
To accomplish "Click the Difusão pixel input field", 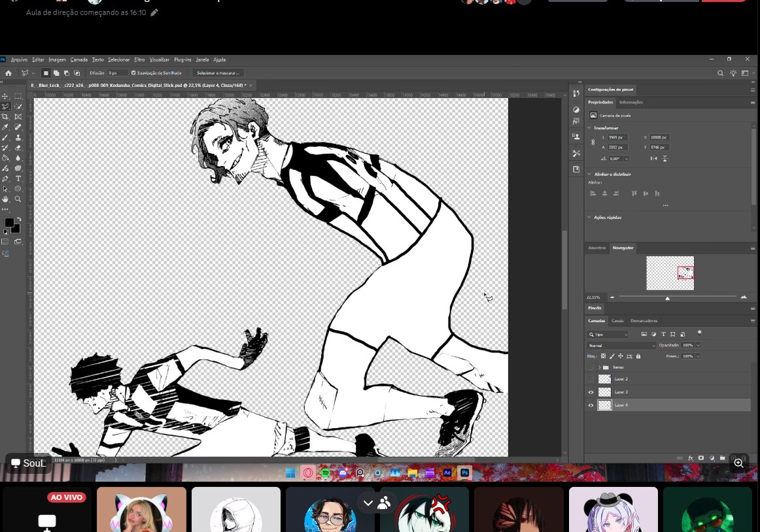I will click(118, 73).
